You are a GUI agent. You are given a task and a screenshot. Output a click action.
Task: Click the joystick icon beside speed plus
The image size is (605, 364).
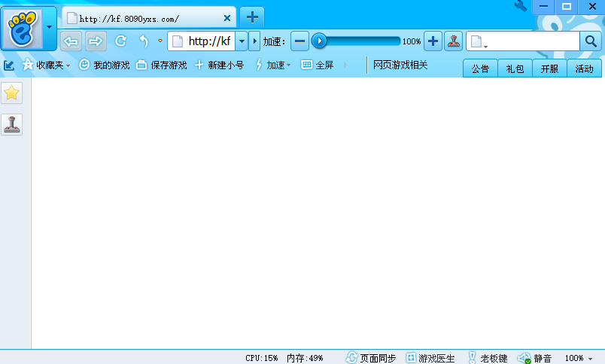click(453, 41)
